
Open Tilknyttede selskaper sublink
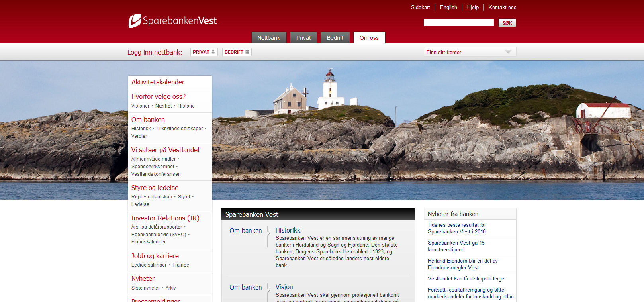(180, 129)
